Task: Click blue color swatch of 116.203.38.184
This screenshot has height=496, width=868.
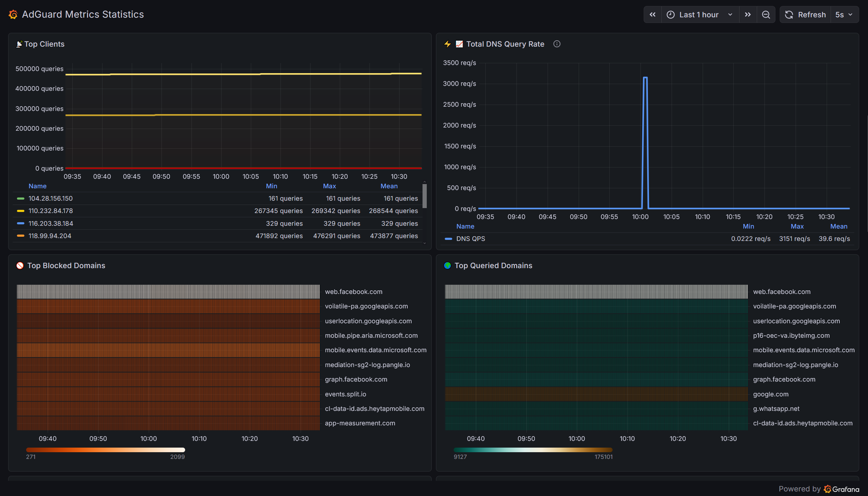Action: (x=20, y=223)
